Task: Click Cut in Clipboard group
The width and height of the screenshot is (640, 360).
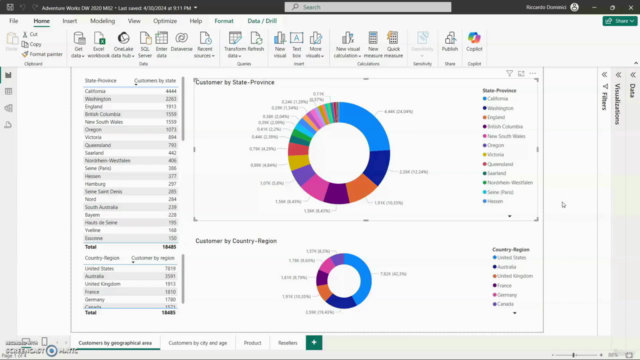Action: coord(30,35)
